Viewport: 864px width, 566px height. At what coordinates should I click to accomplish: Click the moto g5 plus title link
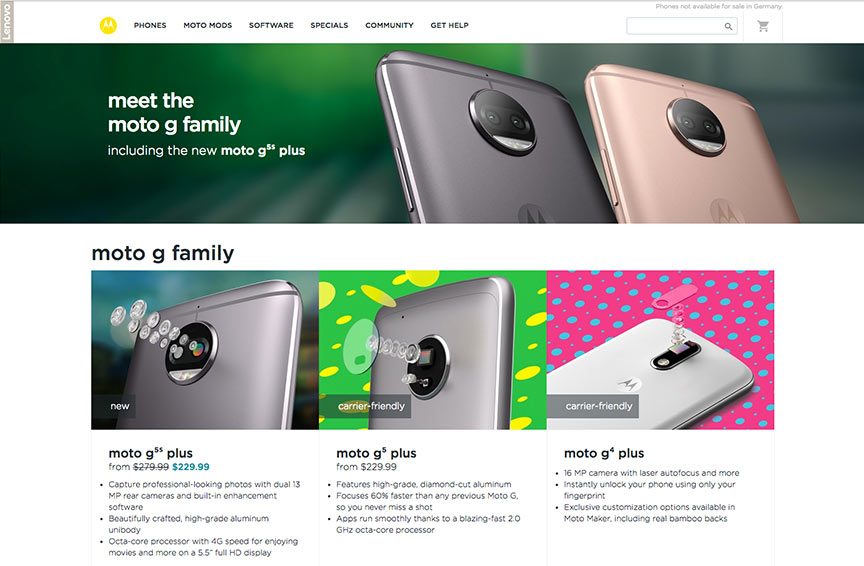click(x=376, y=453)
